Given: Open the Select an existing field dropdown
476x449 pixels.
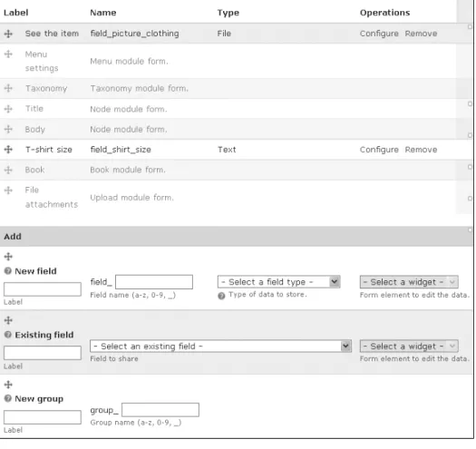Looking at the screenshot, I should point(220,346).
